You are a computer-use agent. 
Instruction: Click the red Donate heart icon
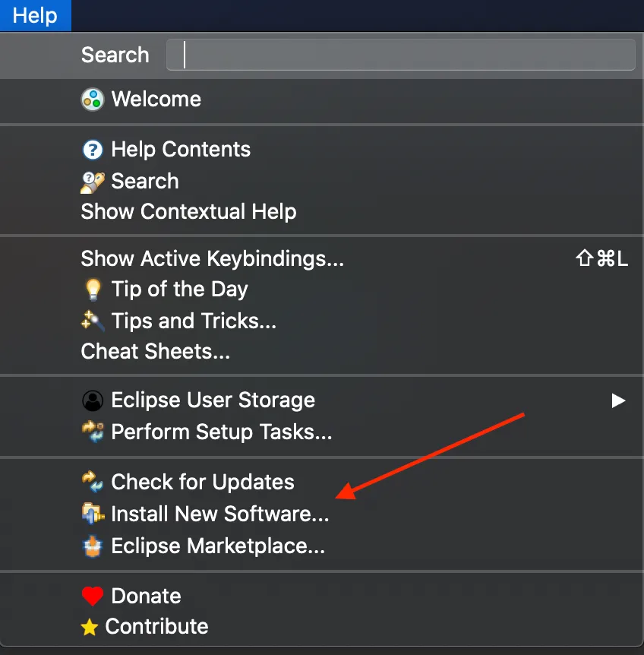[92, 596]
